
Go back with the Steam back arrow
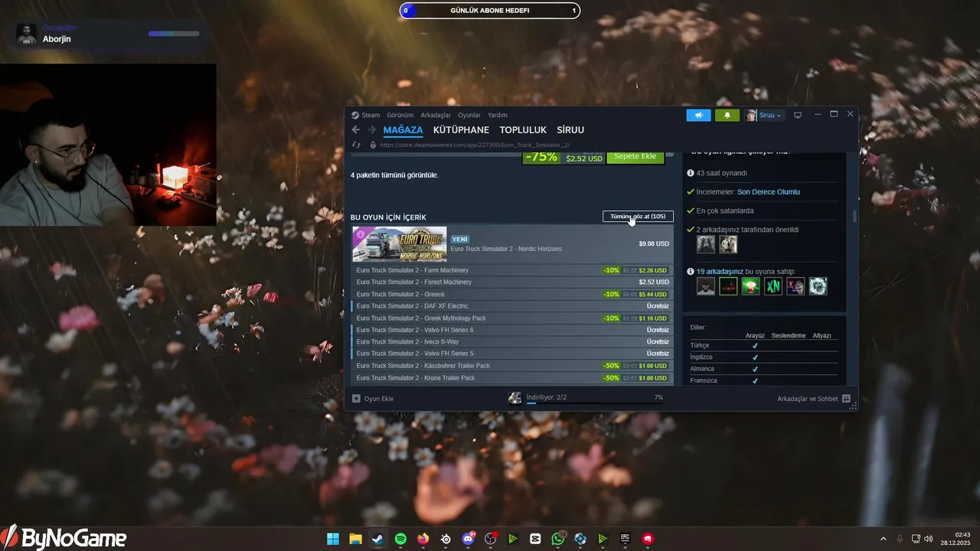[x=355, y=130]
